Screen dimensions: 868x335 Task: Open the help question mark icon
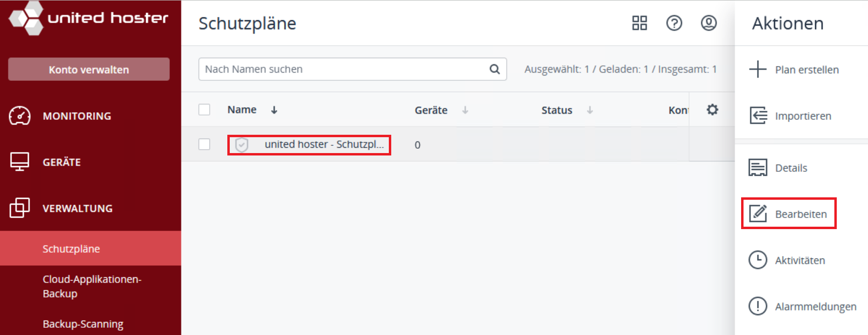(674, 23)
